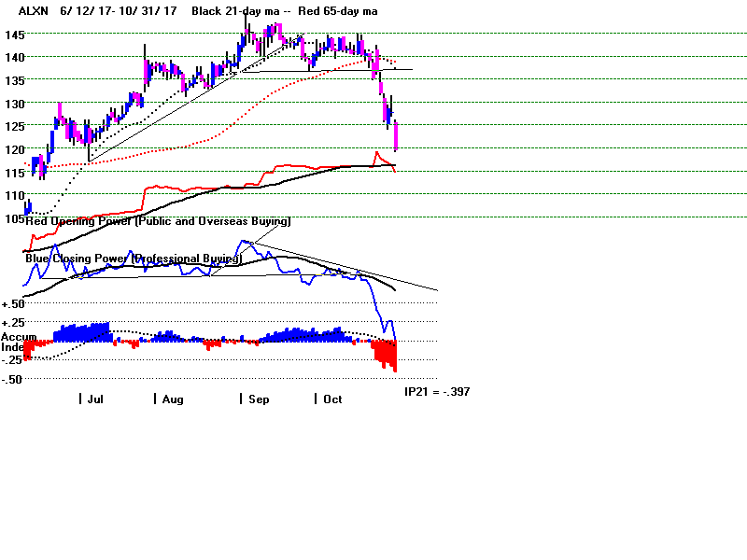Click the Red Opening Power indicator title
747x560 pixels.
159,222
